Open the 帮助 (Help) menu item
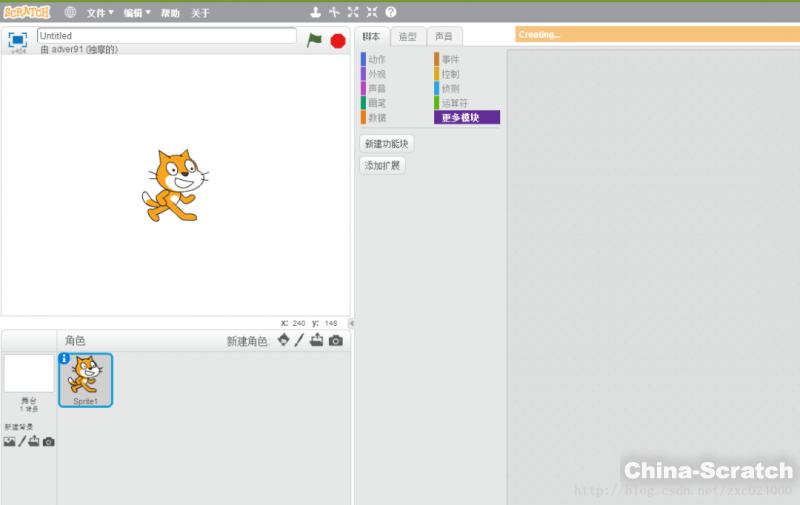 click(x=171, y=13)
